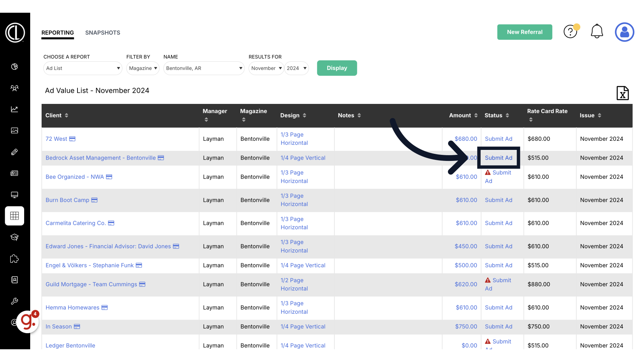The image size is (644, 362).
Task: Open the contact book sidebar icon
Action: pos(14,280)
